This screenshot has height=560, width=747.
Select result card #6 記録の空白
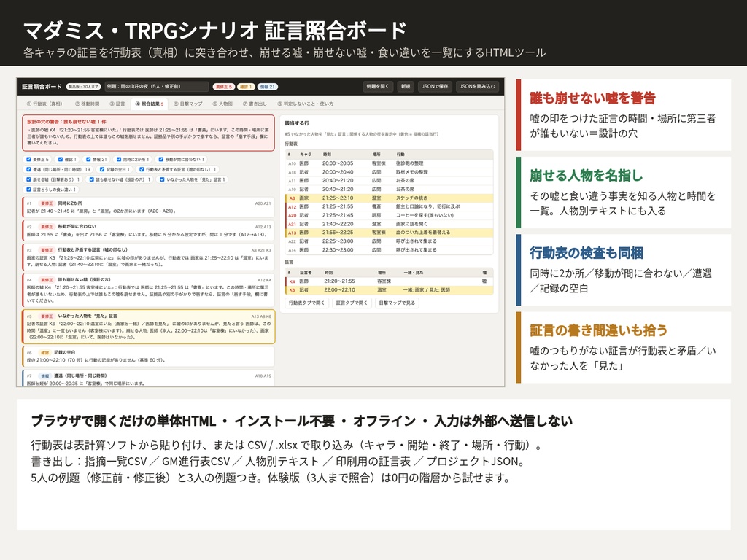pos(148,356)
